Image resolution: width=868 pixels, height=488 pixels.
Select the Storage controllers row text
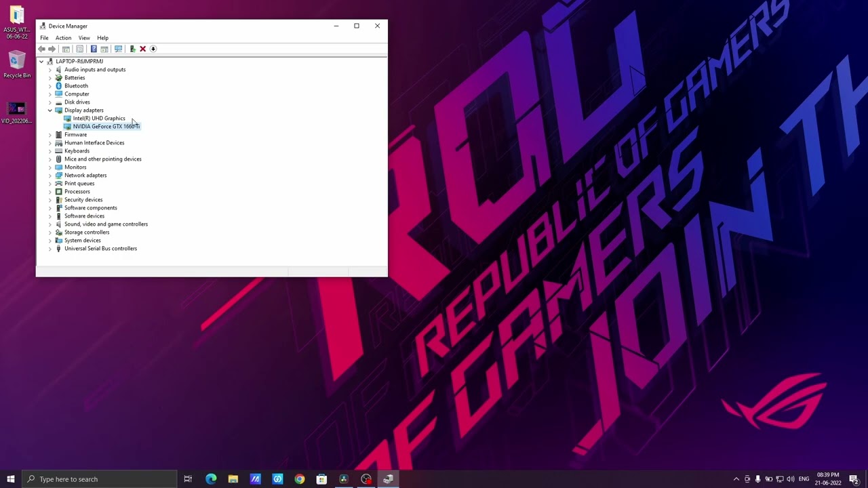pyautogui.click(x=87, y=232)
